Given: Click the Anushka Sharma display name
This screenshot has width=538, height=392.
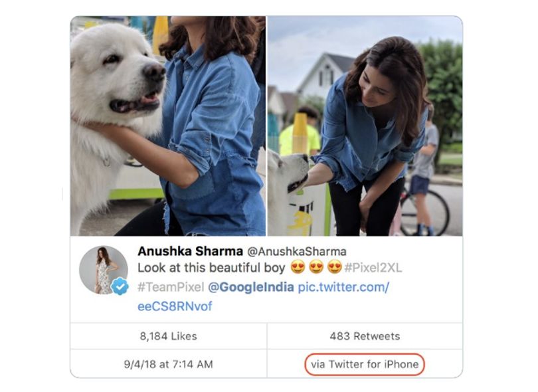Looking at the screenshot, I should pyautogui.click(x=191, y=251).
